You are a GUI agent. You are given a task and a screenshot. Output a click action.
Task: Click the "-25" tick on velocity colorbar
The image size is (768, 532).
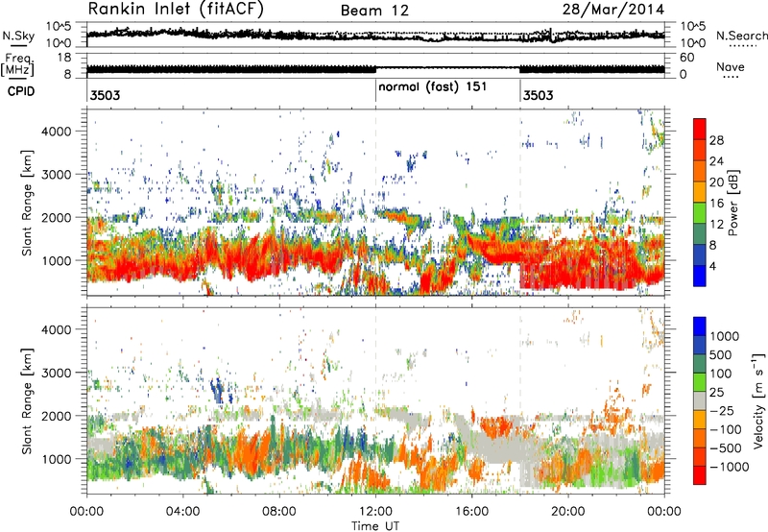pos(721,410)
